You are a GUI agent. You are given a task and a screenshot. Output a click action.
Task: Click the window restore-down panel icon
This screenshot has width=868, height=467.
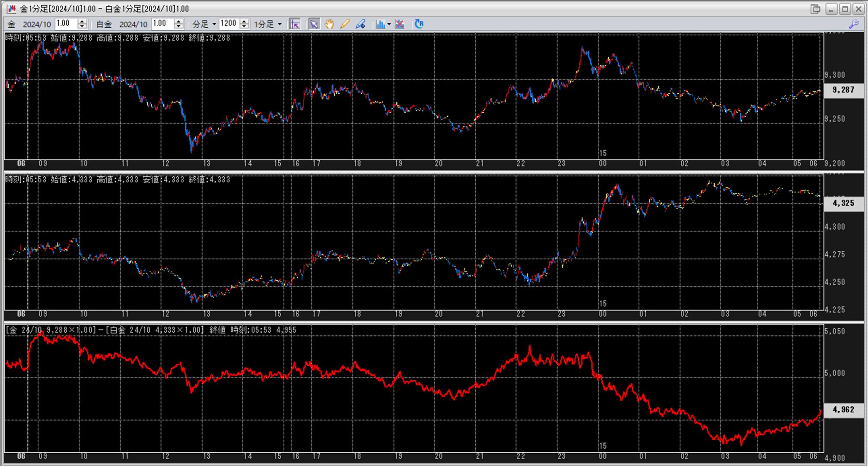click(x=815, y=9)
